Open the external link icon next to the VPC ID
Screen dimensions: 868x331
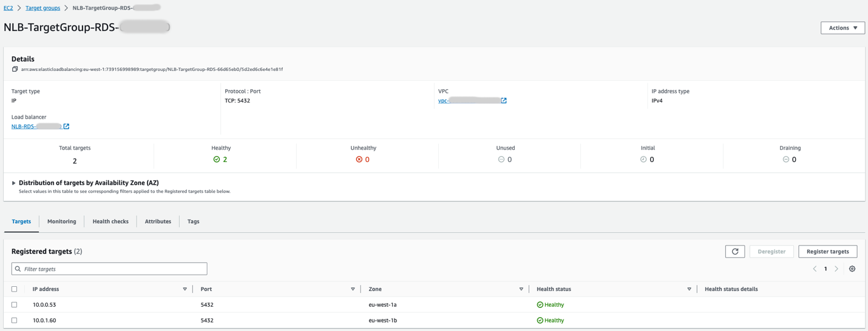pos(504,101)
